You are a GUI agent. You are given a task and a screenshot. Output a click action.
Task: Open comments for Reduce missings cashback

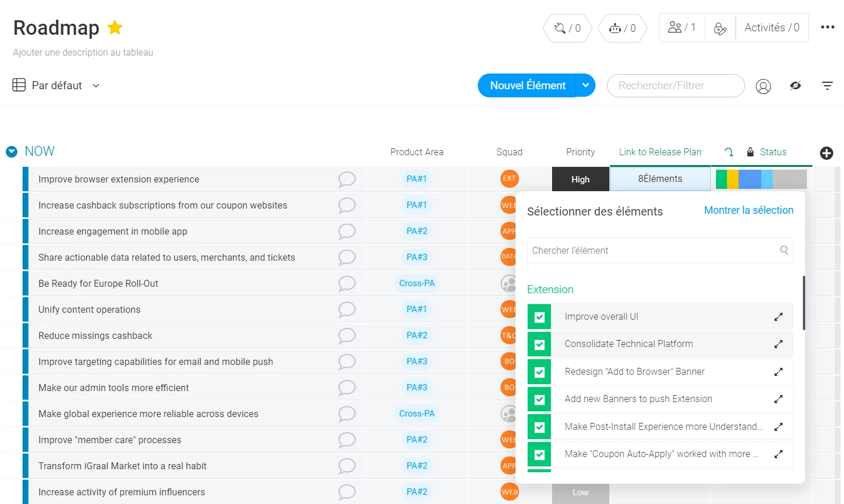click(x=347, y=335)
